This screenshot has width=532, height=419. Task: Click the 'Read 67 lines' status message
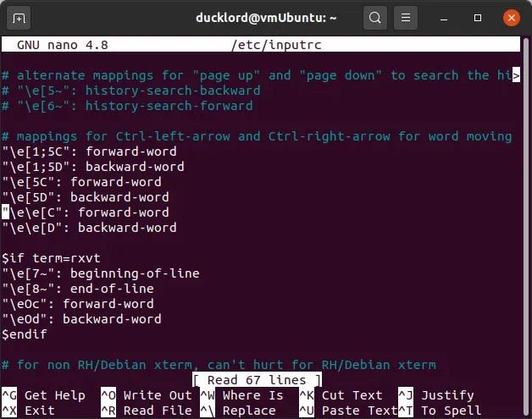[x=257, y=380]
